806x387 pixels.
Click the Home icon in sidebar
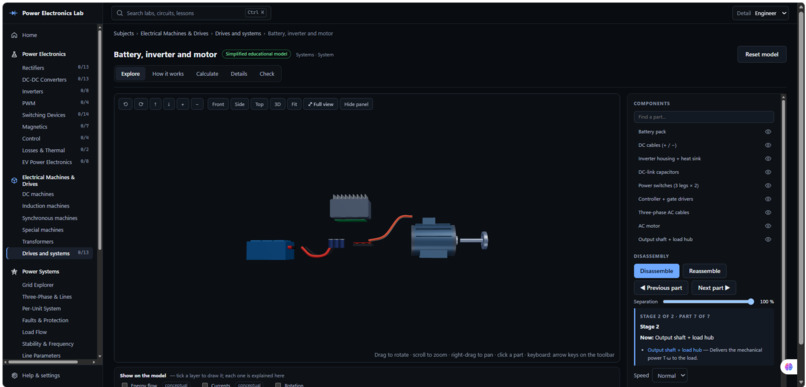(x=14, y=35)
